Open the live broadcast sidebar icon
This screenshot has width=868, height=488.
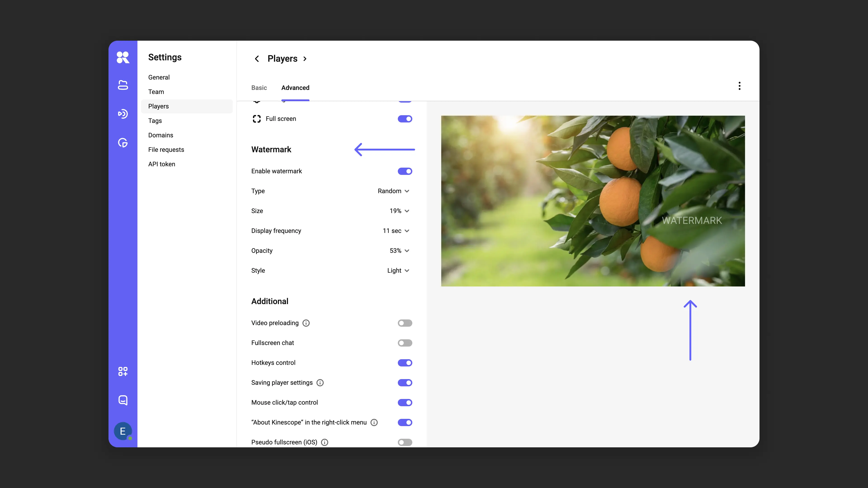(x=123, y=114)
